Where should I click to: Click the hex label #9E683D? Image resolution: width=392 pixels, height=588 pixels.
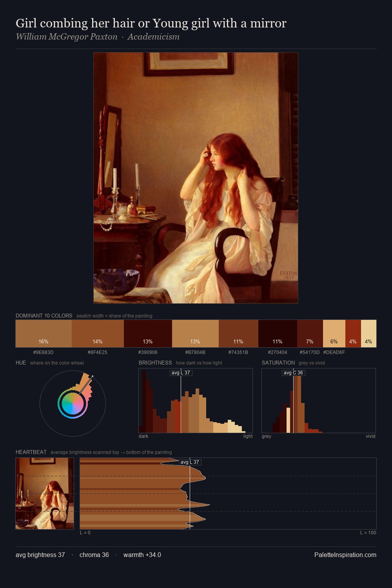pos(44,352)
